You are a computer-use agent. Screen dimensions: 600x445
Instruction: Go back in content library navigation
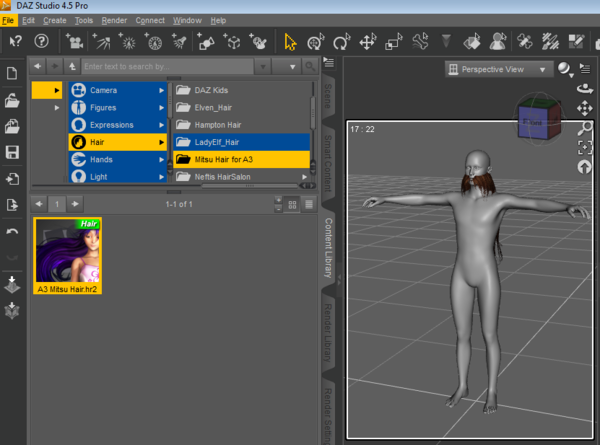[x=38, y=66]
